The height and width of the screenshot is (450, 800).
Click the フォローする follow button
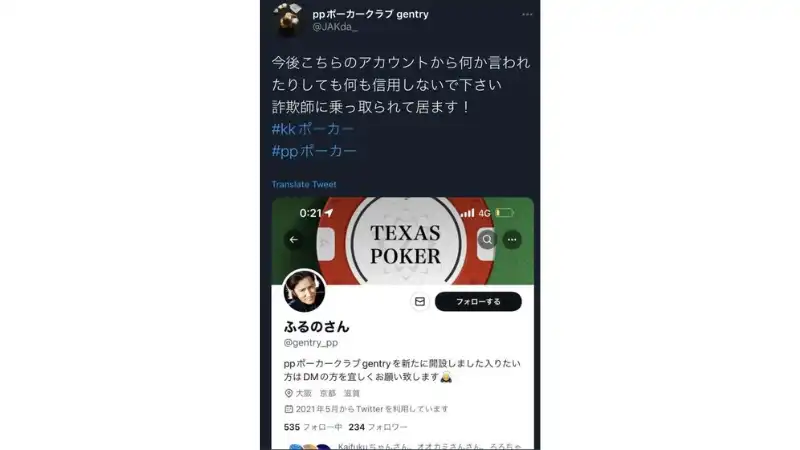tap(478, 302)
